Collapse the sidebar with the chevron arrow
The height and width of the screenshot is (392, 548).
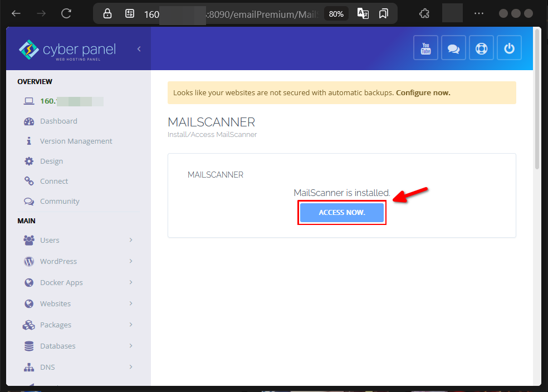[x=139, y=49]
